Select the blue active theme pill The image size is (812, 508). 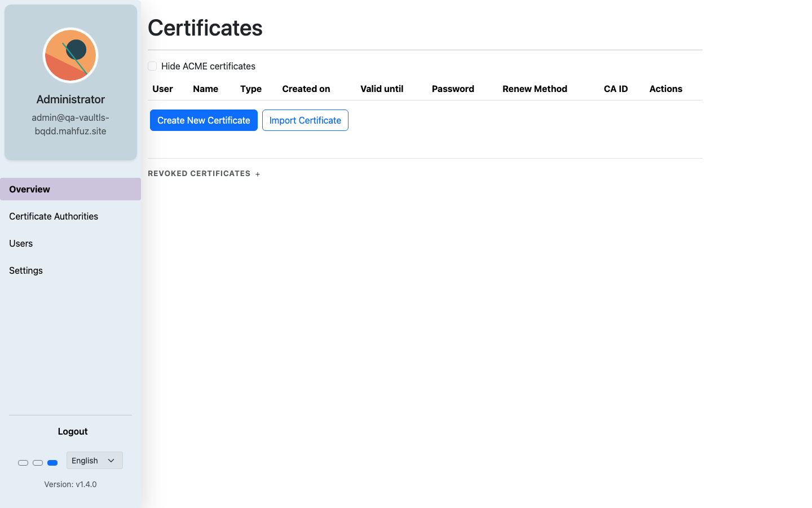(x=52, y=463)
